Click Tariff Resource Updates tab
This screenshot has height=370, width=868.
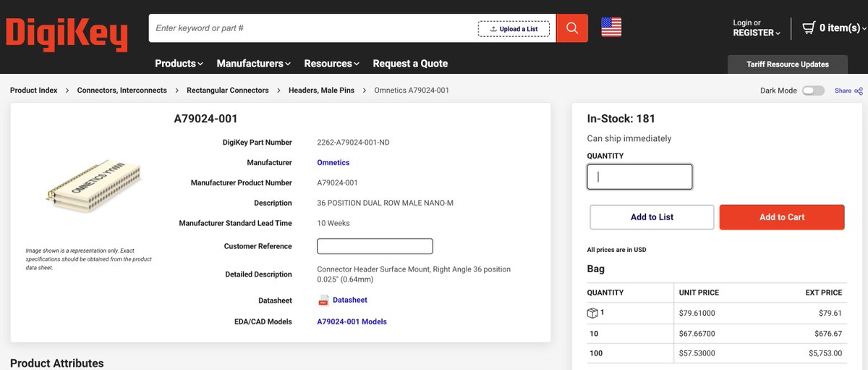point(788,64)
